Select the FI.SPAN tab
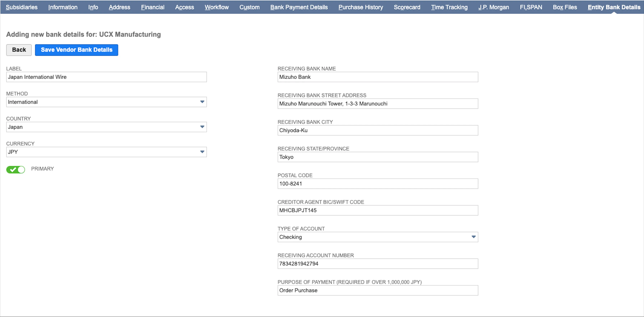 coord(531,7)
